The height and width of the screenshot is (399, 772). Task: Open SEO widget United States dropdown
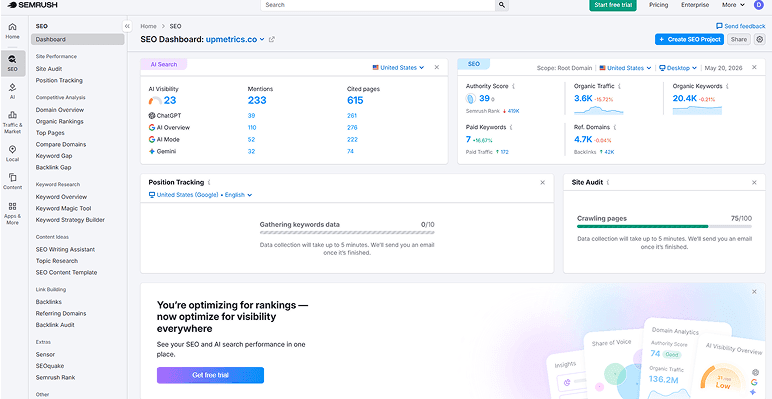(625, 67)
